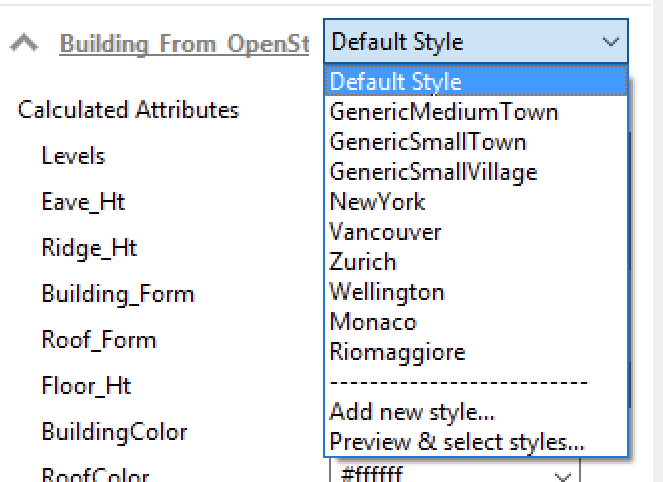
Task: Select the Vancouver style
Action: point(385,232)
